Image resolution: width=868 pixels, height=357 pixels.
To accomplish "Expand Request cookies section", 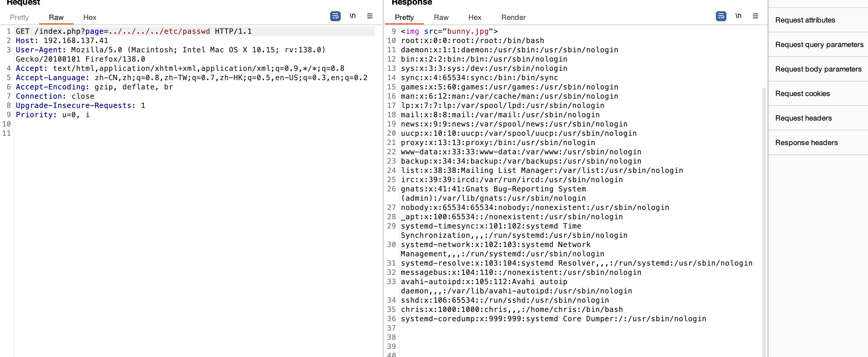I will pos(818,93).
